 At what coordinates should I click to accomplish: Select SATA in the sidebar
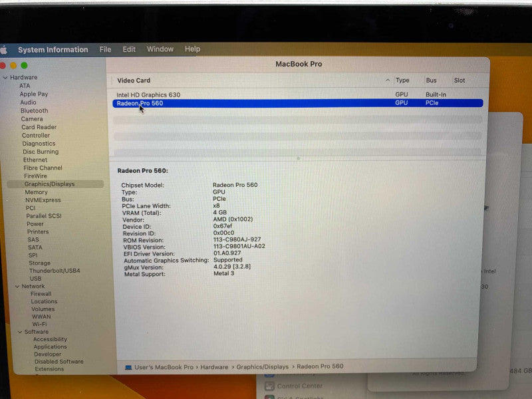click(x=35, y=247)
